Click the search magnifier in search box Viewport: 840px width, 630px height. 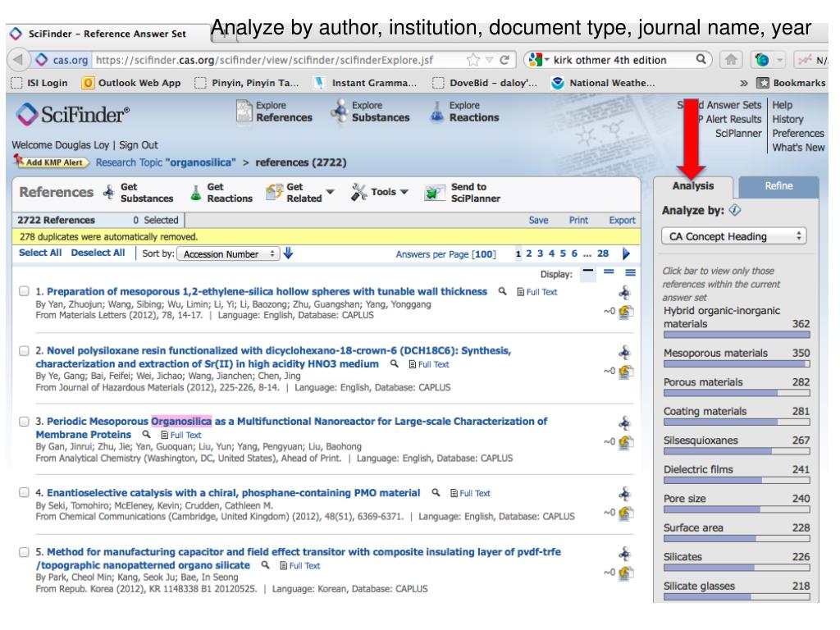(x=701, y=59)
